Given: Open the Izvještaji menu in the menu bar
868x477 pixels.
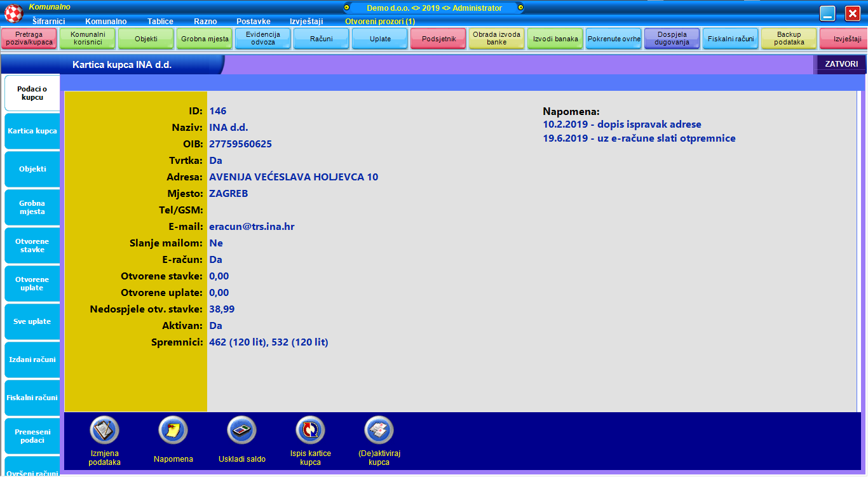Looking at the screenshot, I should [306, 21].
